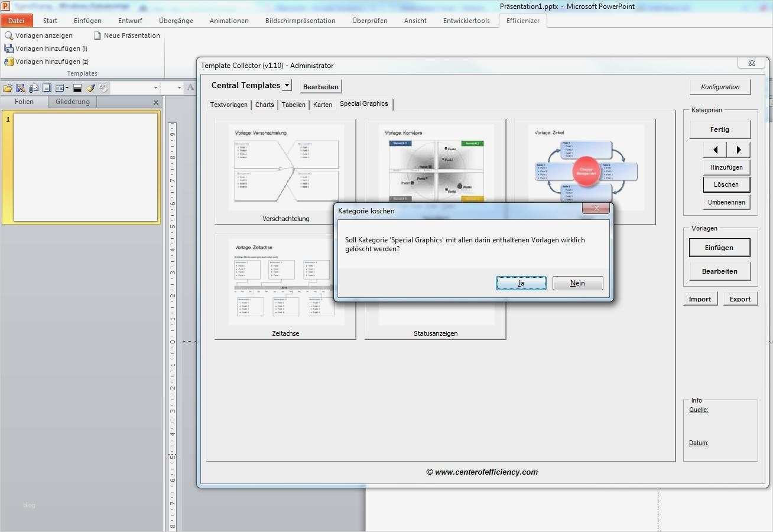The image size is (773, 532).
Task: Click the Neue Präsentation page icon
Action: (98, 35)
